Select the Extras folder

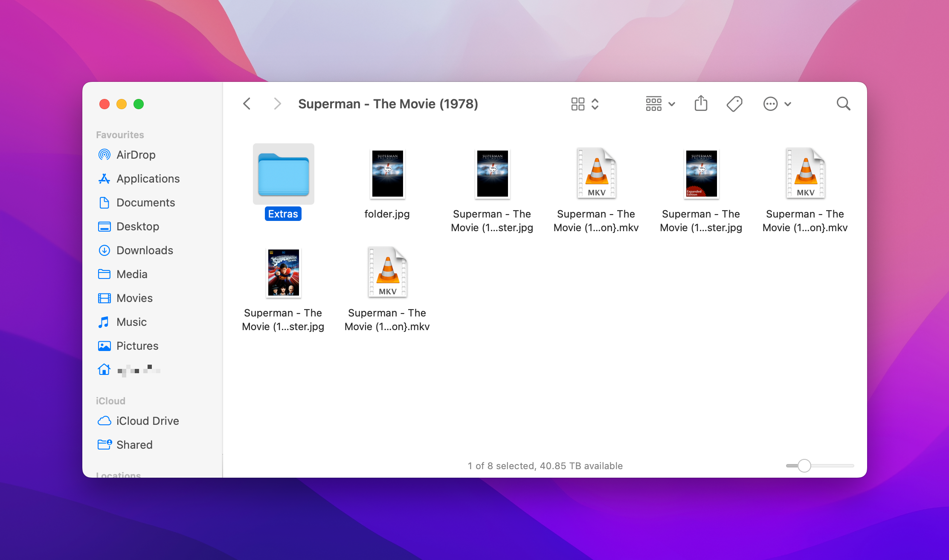coord(283,175)
